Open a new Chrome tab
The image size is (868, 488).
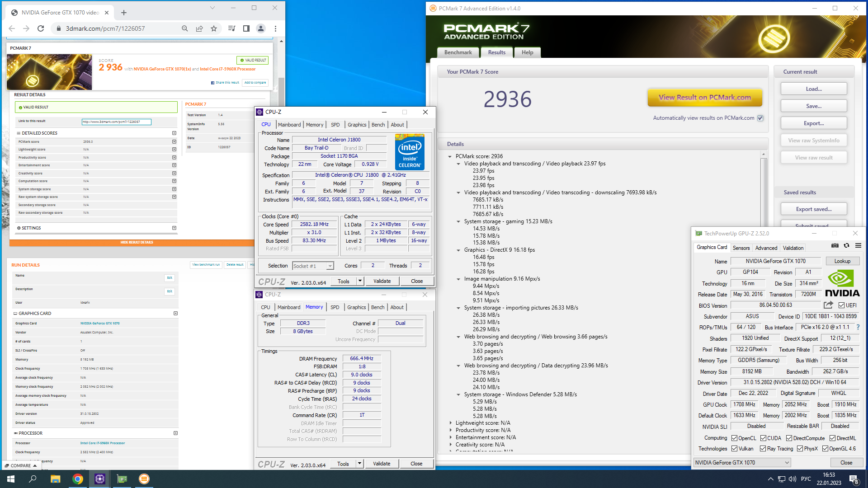coord(124,13)
